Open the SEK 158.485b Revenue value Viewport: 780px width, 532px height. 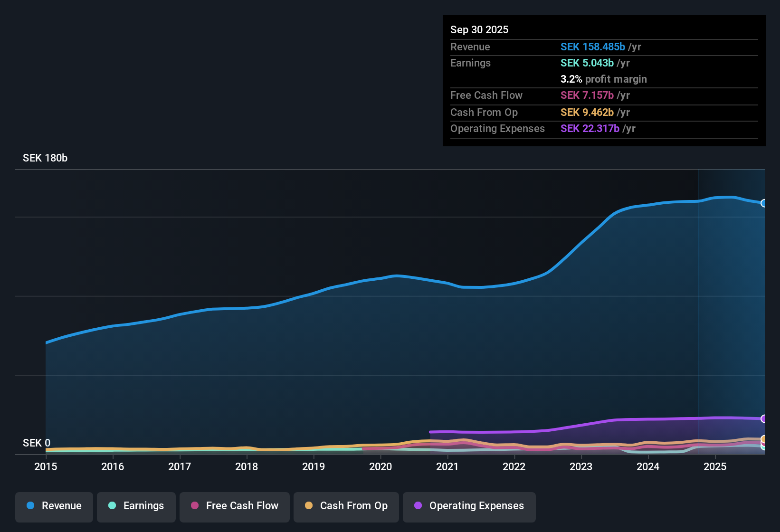[x=593, y=47]
